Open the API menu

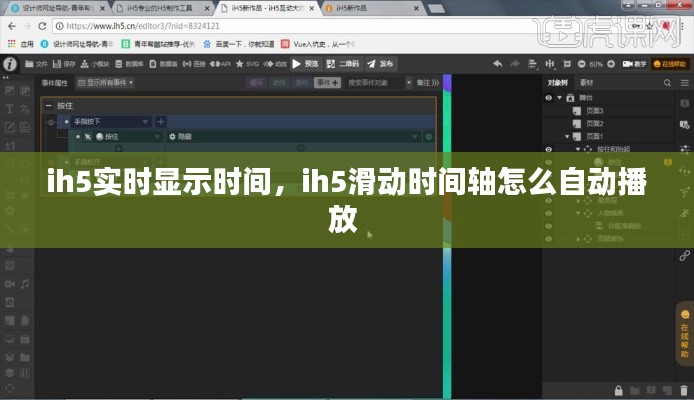(x=220, y=64)
